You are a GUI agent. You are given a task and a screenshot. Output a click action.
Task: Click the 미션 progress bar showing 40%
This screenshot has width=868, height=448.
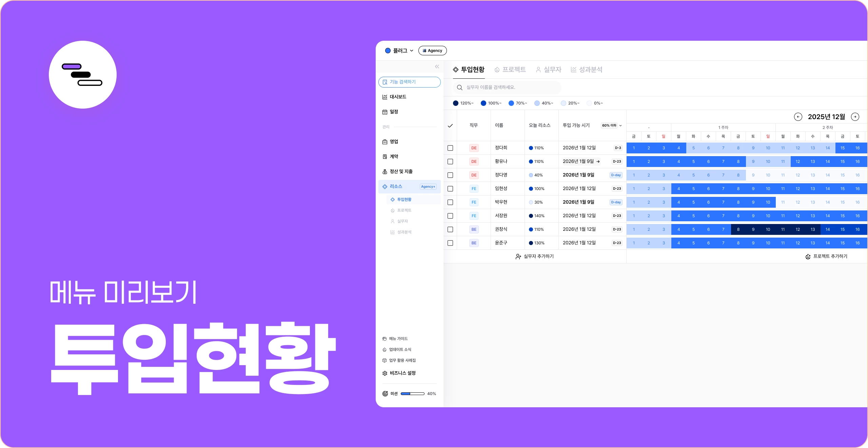tap(412, 393)
